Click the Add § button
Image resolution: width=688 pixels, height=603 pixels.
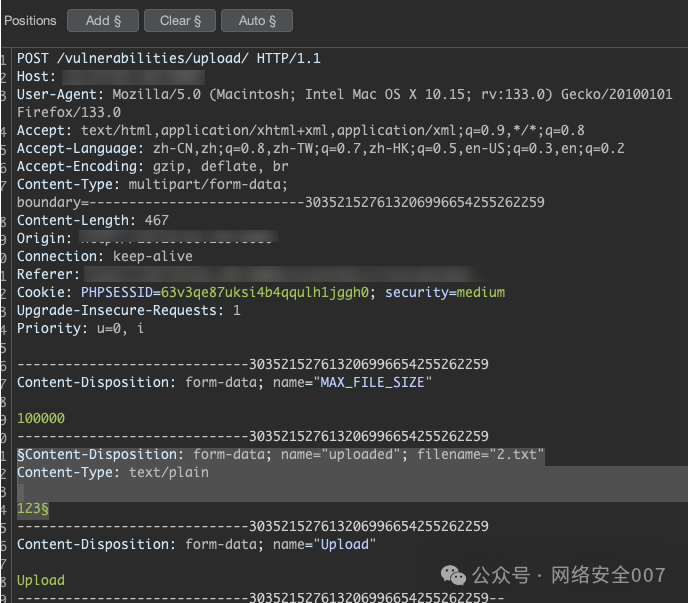click(103, 21)
